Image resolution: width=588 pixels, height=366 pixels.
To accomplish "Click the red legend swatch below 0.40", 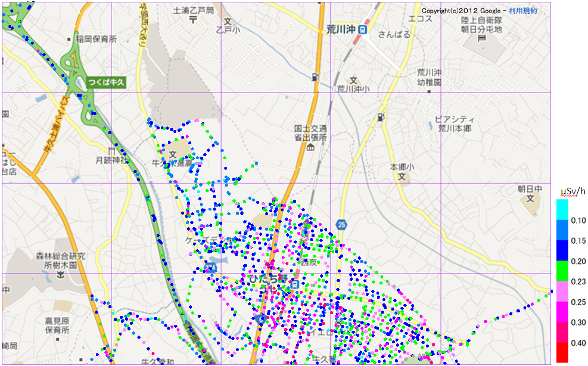I will pyautogui.click(x=562, y=352).
